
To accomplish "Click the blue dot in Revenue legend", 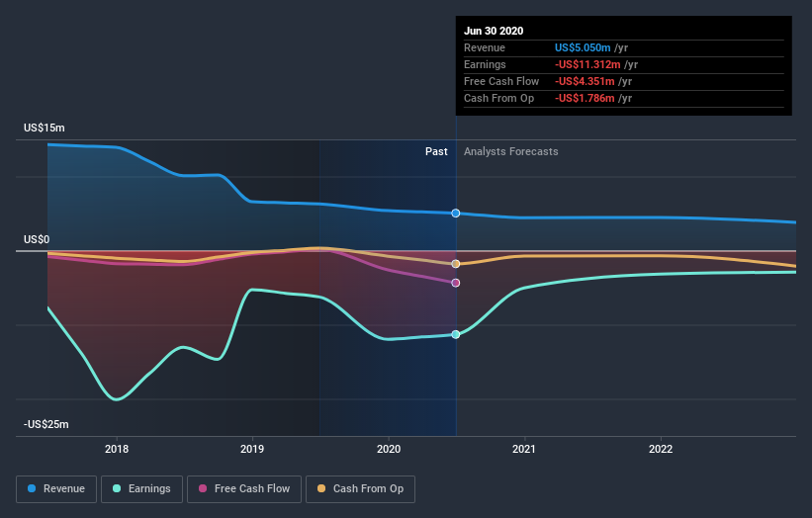I will tap(32, 488).
